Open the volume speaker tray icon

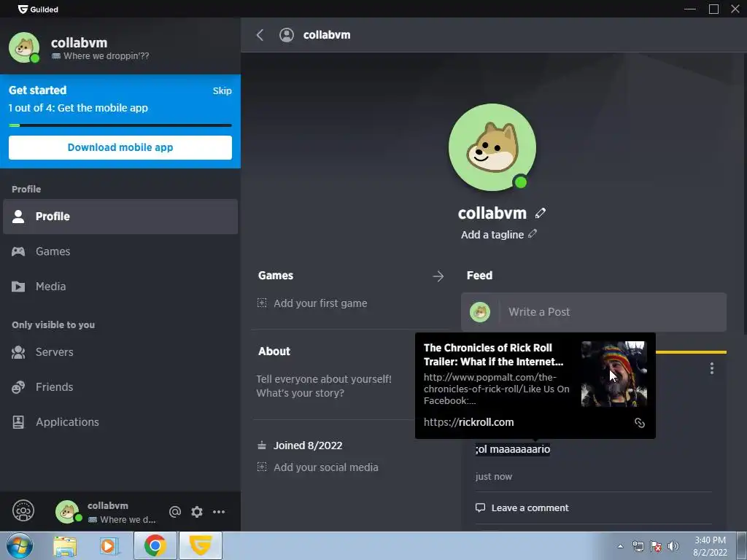[x=673, y=546]
